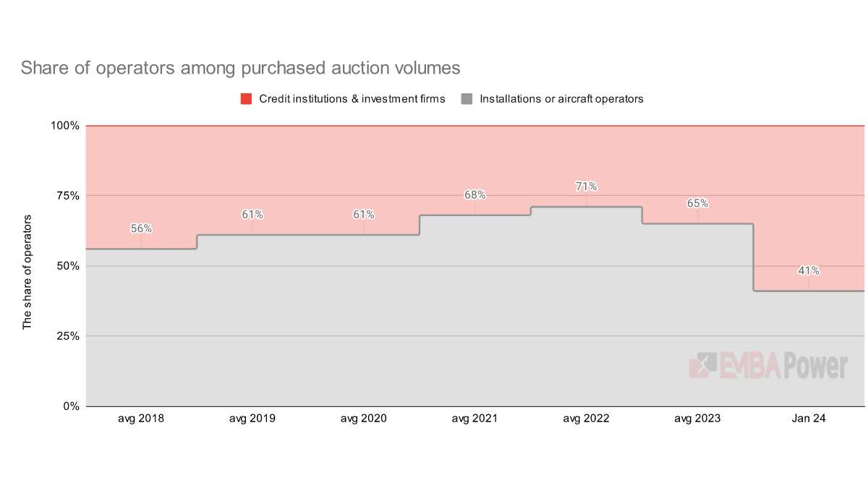Click the red Credit institutions legend swatch
The image size is (868, 488).
click(x=246, y=99)
